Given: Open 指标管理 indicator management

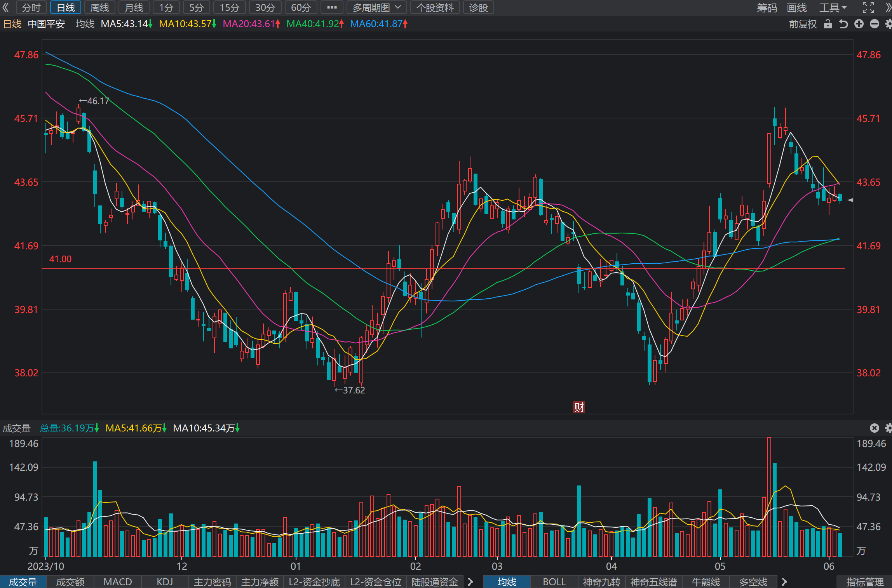Looking at the screenshot, I should (x=865, y=582).
